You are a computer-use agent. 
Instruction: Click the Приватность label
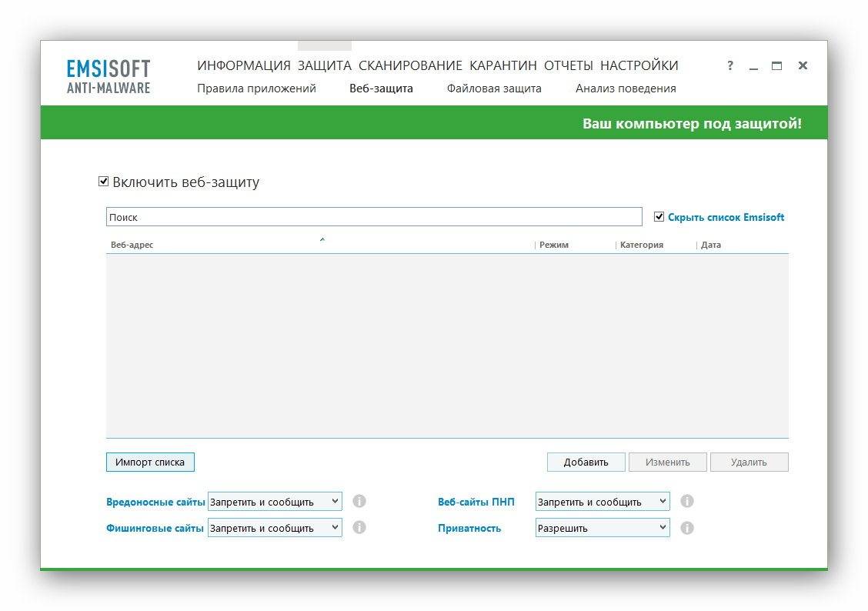coord(469,528)
